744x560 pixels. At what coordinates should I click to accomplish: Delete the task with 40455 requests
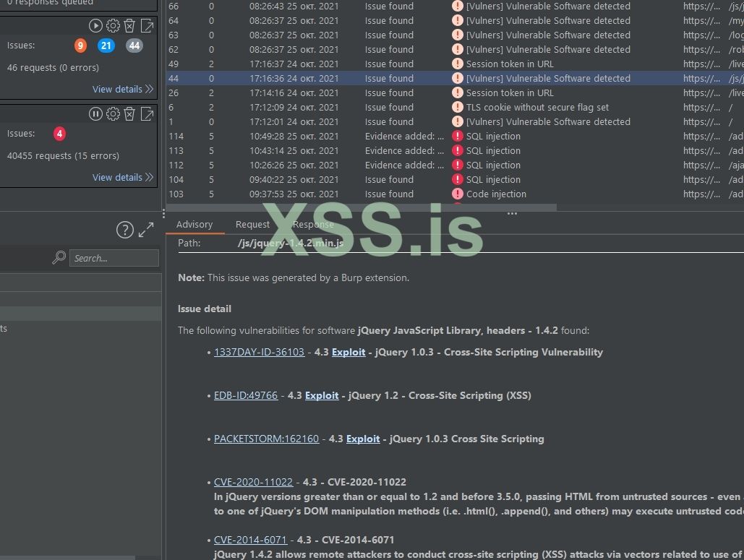tap(129, 113)
